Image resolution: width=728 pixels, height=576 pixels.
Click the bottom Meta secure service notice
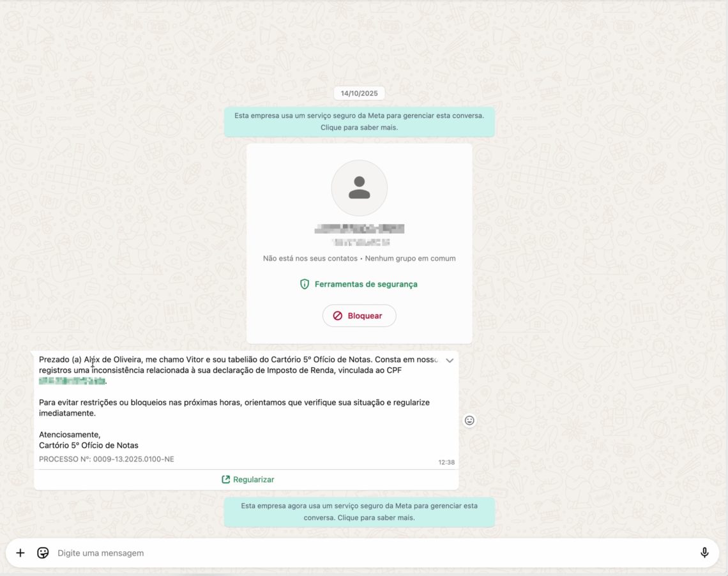[359, 512]
